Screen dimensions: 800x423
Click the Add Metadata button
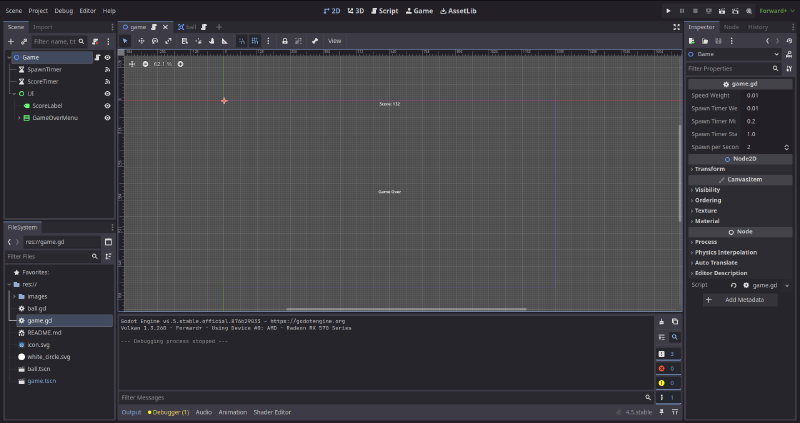(739, 300)
